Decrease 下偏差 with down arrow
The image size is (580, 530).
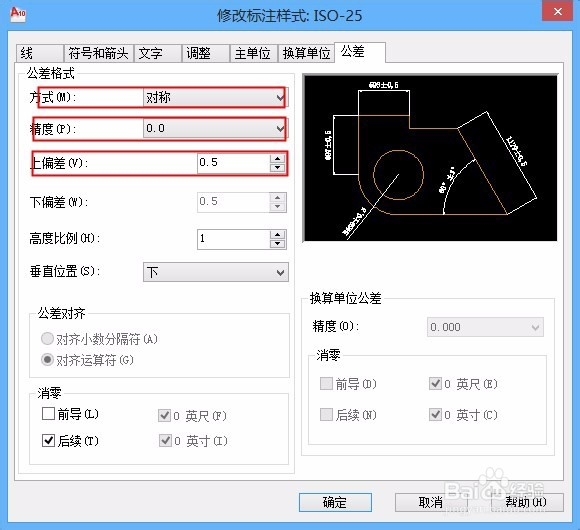277,207
